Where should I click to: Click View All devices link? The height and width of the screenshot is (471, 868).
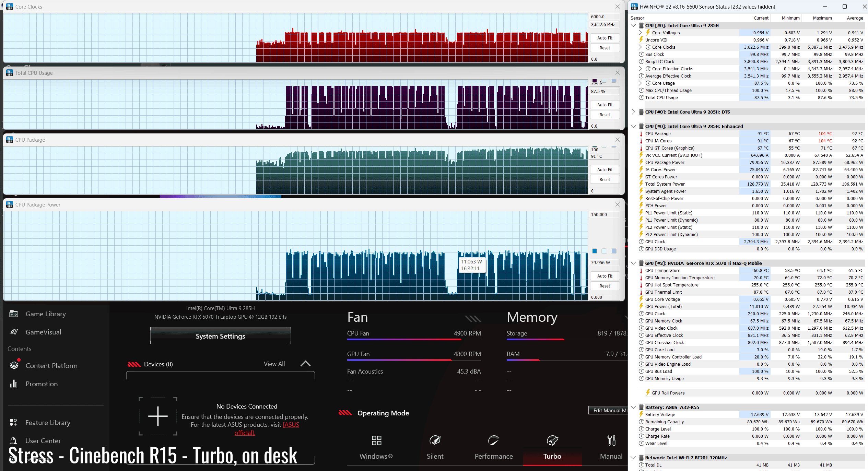[x=274, y=364]
